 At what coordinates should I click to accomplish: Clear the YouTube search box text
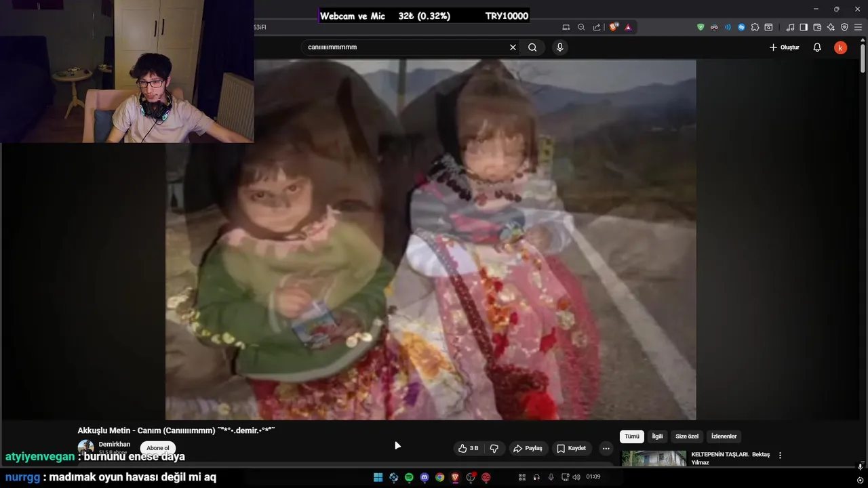(513, 47)
